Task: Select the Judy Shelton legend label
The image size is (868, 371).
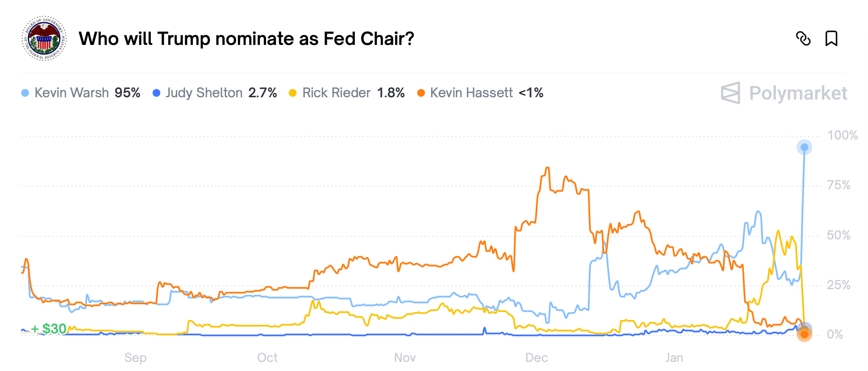Action: [204, 93]
